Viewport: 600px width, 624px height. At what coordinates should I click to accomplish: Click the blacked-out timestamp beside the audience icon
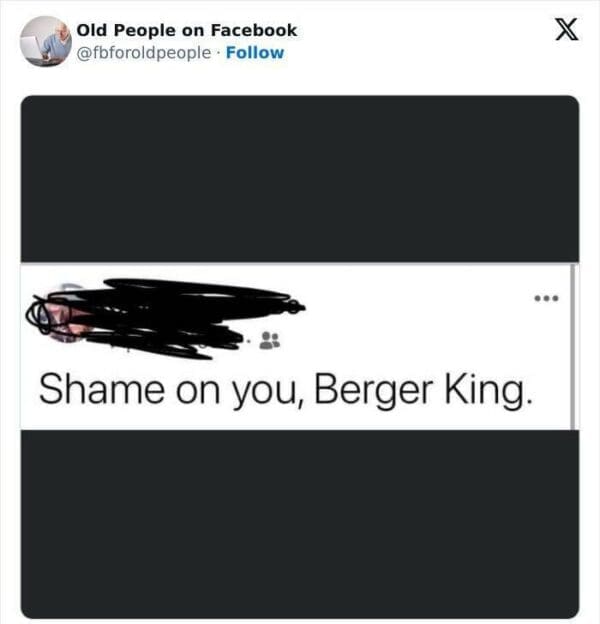(x=167, y=342)
